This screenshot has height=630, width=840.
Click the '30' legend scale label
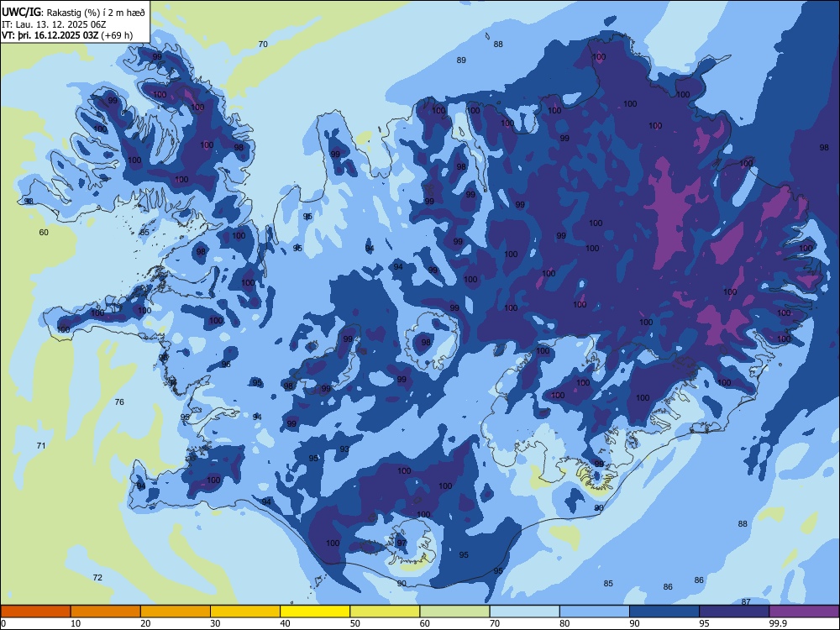pyautogui.click(x=215, y=623)
